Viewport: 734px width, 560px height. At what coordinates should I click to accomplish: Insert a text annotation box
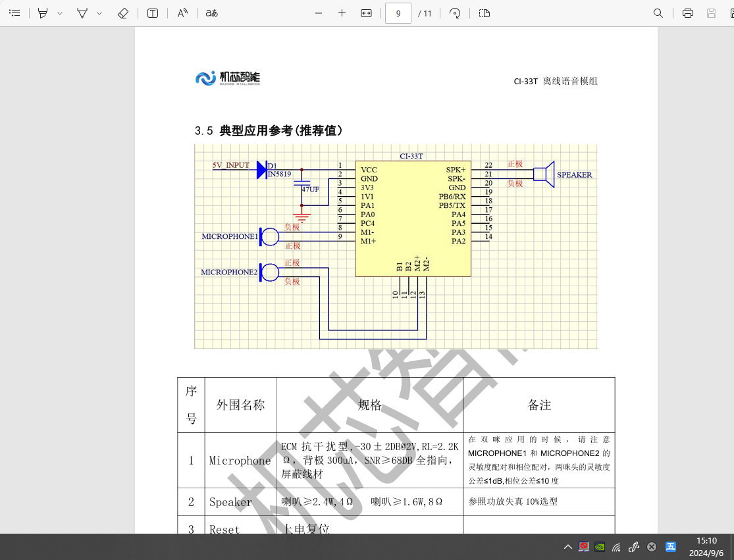(x=152, y=13)
